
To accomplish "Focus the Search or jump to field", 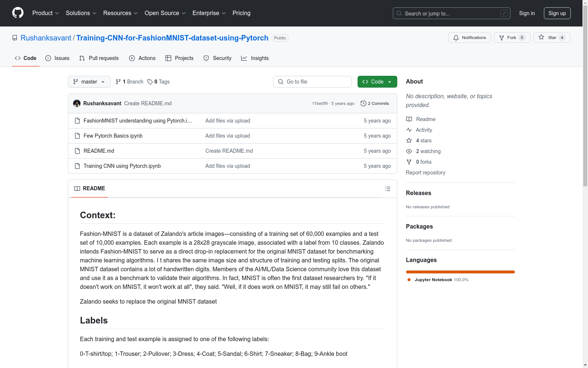I will coord(452,13).
